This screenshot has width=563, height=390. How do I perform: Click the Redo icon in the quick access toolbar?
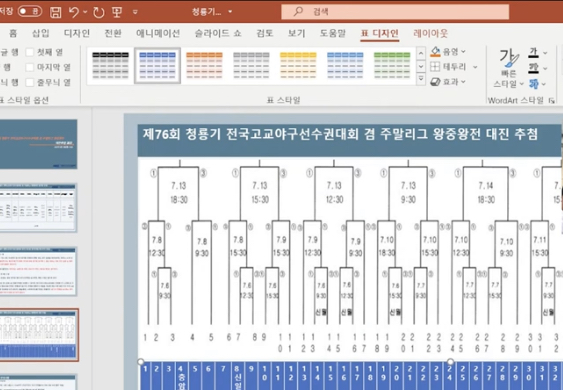tap(98, 12)
